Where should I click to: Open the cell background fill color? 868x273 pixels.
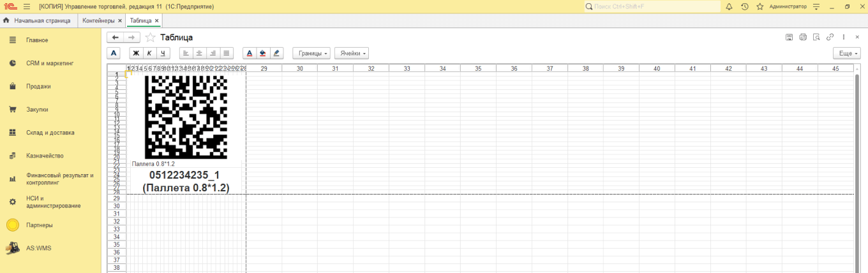click(263, 53)
